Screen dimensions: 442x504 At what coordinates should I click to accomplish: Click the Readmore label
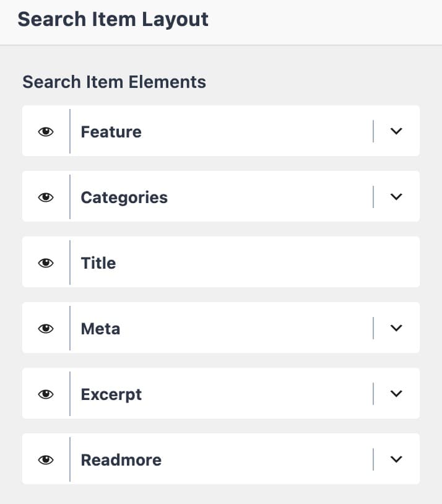[120, 459]
